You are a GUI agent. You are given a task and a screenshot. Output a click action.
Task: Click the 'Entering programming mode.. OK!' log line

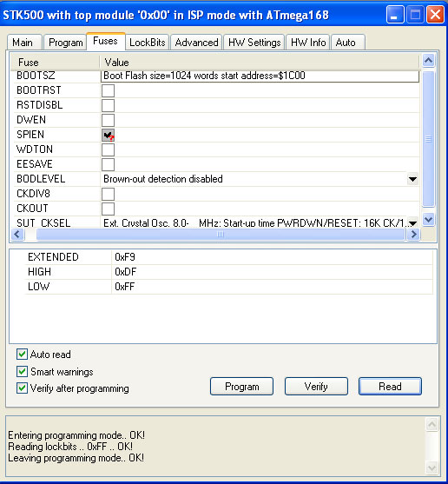pos(76,435)
